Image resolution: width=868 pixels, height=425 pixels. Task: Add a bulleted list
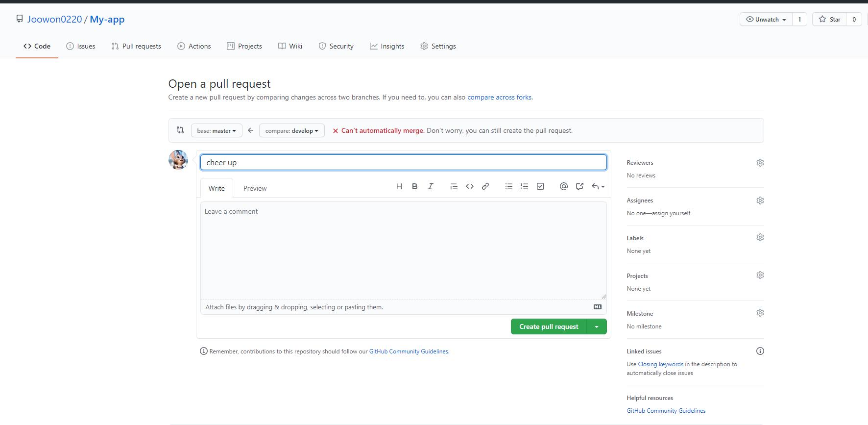[x=509, y=186]
